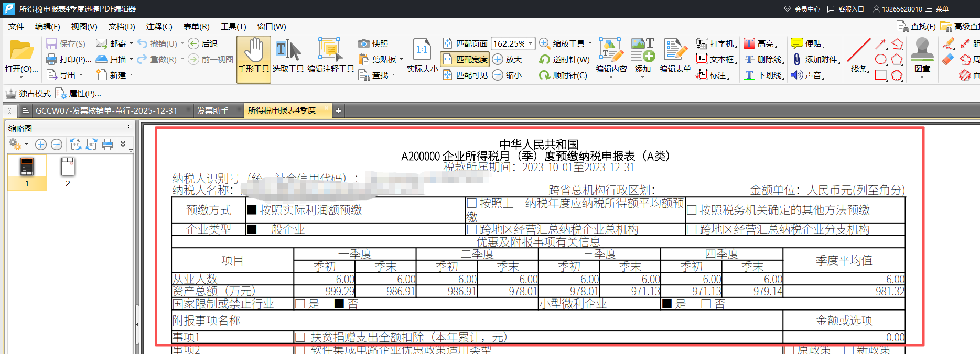Select the Text Box tool (文本框)
The width and height of the screenshot is (980, 354).
click(x=716, y=59)
